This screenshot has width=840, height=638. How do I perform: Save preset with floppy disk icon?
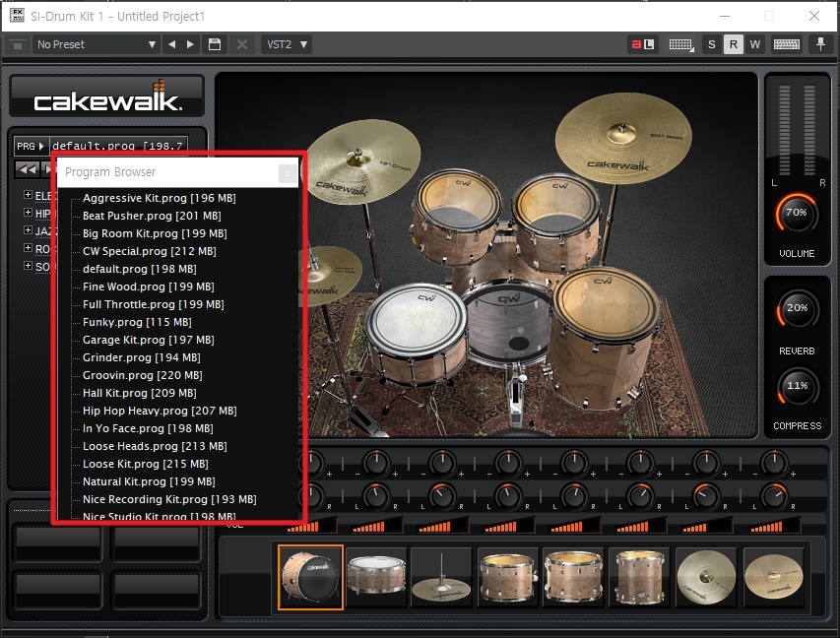click(215, 44)
